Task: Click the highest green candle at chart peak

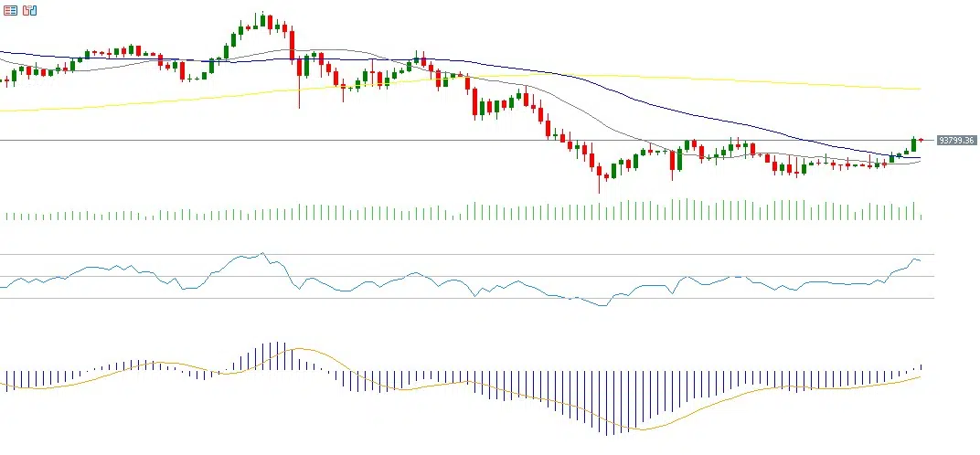Action: pos(261,20)
